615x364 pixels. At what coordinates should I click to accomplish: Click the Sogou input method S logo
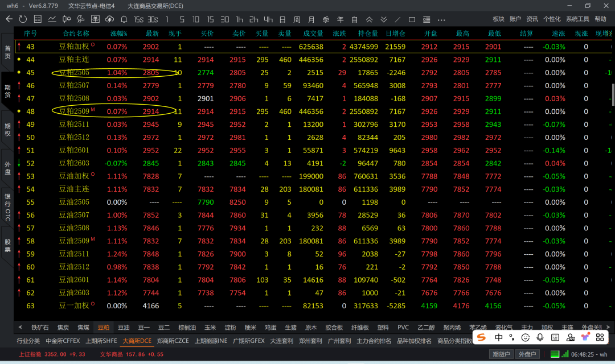click(482, 337)
